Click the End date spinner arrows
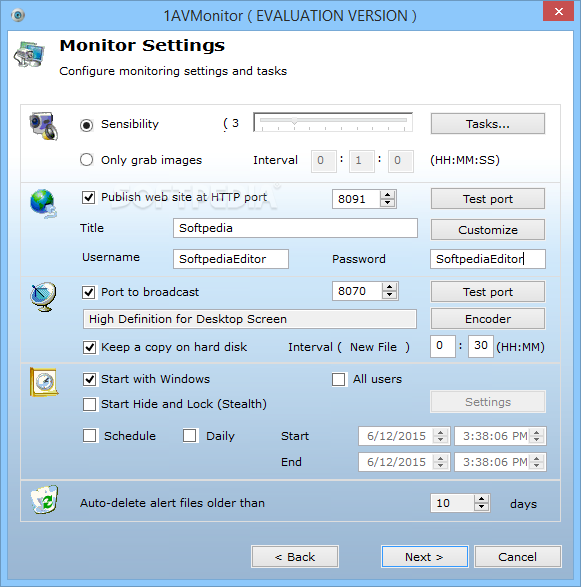This screenshot has width=581, height=587. click(x=441, y=462)
